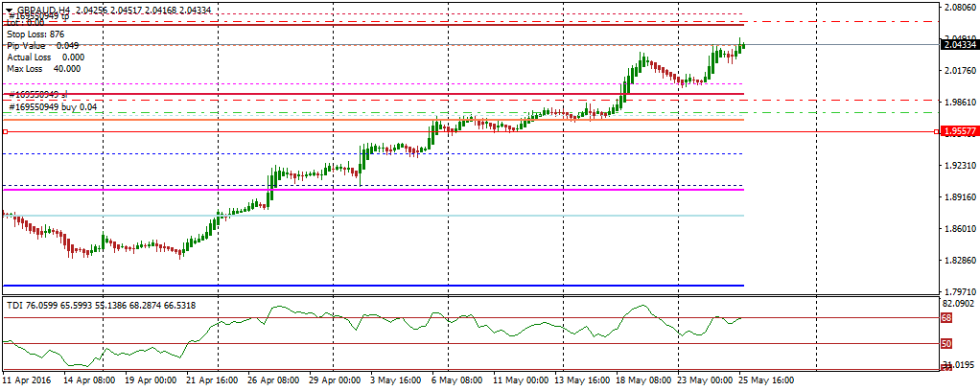980x391 pixels.
Task: Select the #169550949 buy 0.04 order label
Action: point(53,106)
